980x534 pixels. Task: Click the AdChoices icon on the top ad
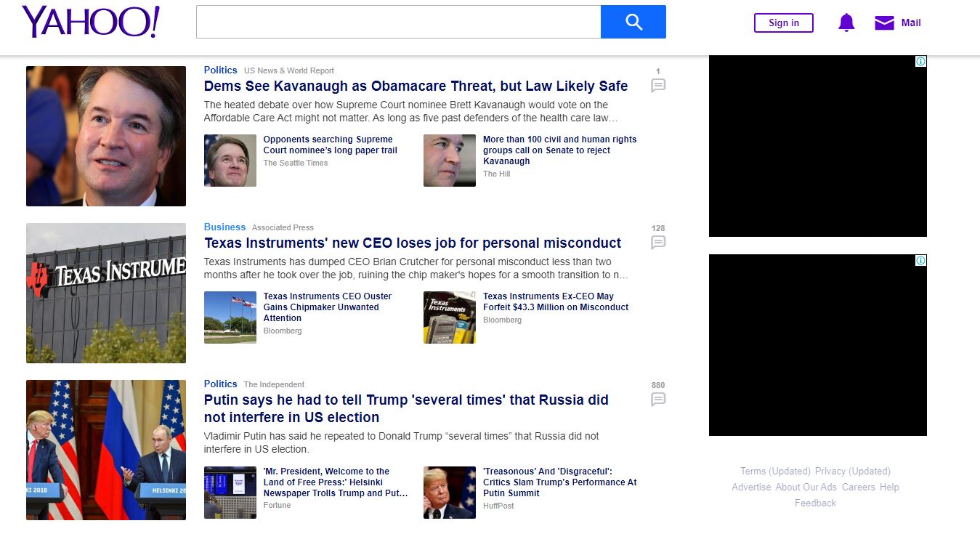[920, 62]
